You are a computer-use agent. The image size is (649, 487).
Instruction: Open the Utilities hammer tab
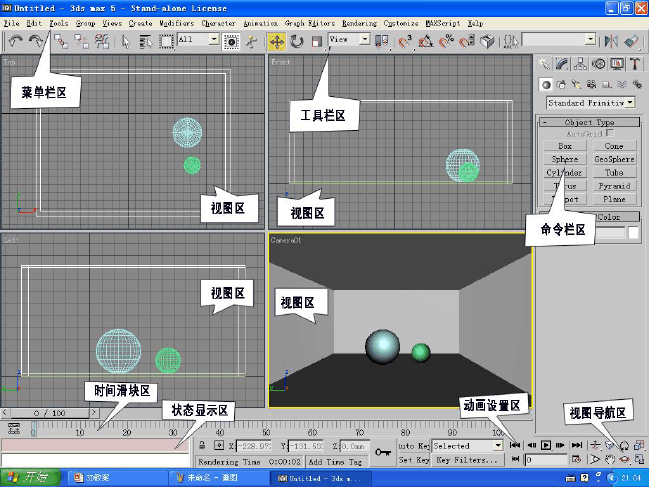click(x=635, y=64)
